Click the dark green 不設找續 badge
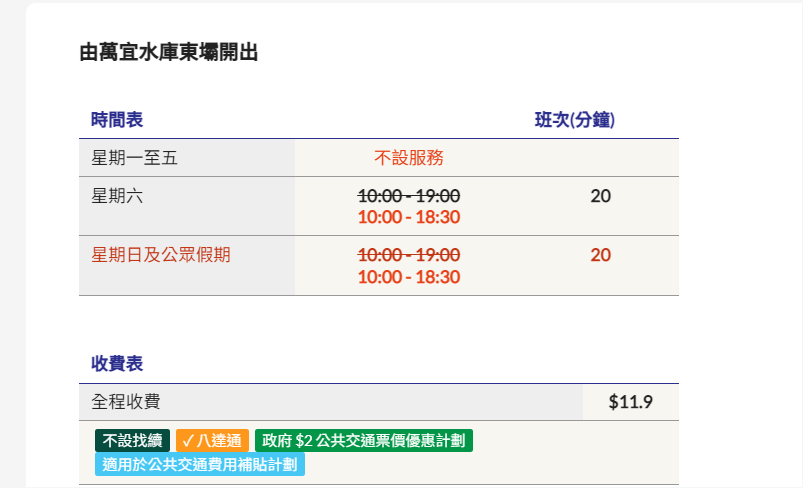The image size is (803, 488). click(x=133, y=441)
